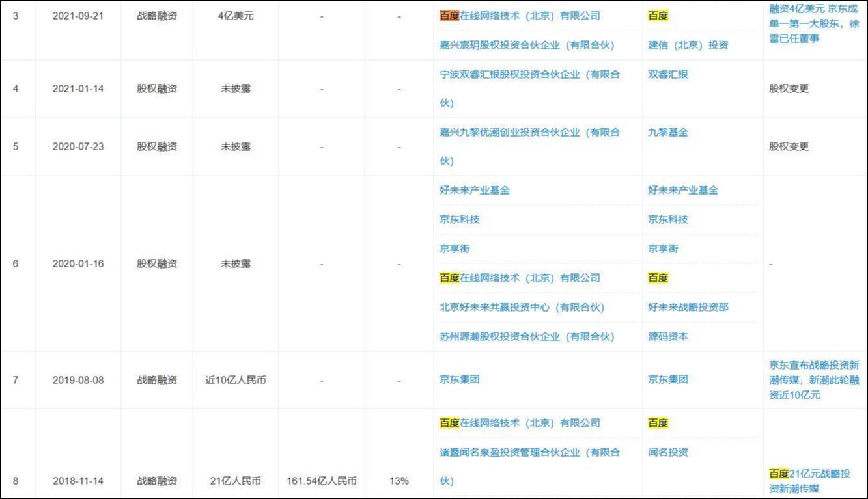868x499 pixels.
Task: Click 股权融资 in 2020-07-23 row
Action: tap(156, 146)
